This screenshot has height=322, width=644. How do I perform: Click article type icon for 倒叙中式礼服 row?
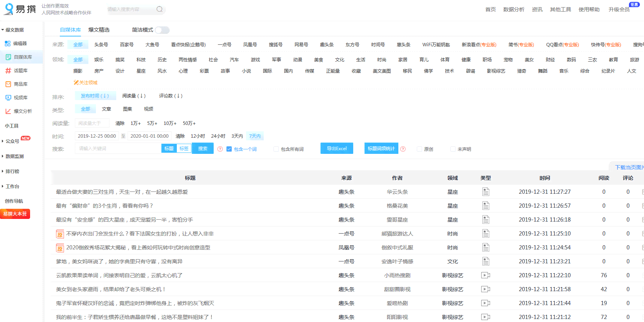click(486, 248)
